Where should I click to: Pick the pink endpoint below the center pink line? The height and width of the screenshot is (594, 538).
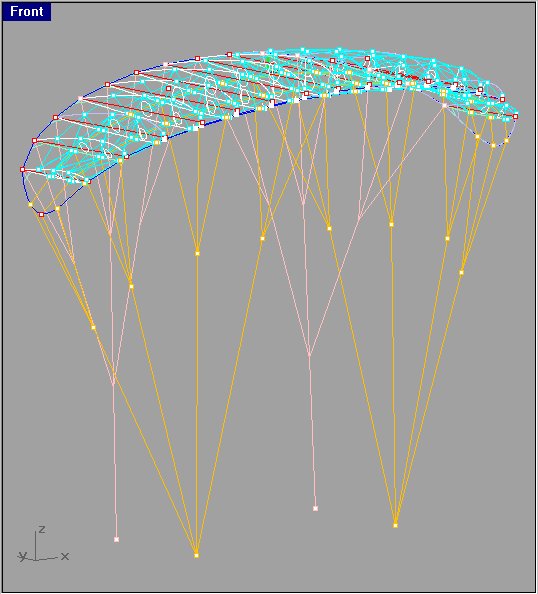click(315, 508)
